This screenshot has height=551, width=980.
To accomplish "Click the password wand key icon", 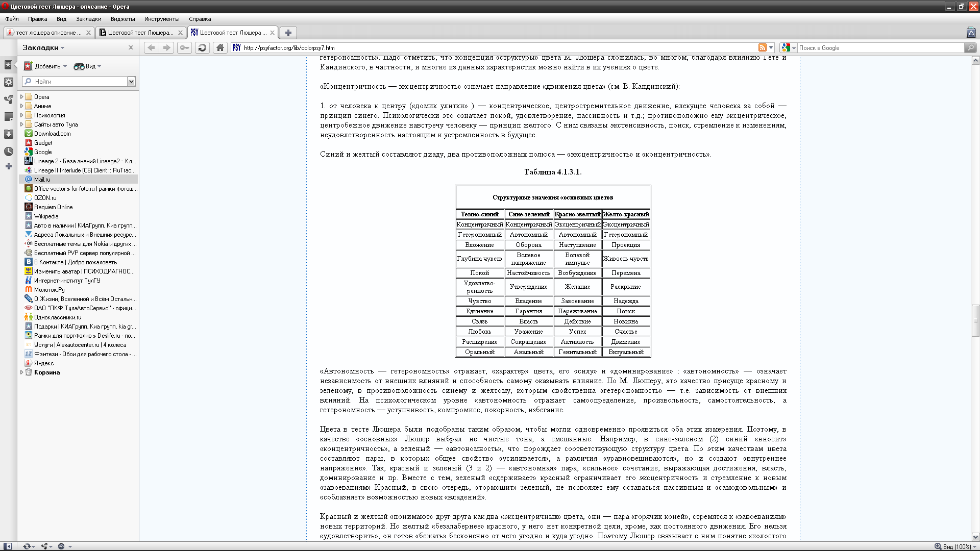I will coord(184,47).
